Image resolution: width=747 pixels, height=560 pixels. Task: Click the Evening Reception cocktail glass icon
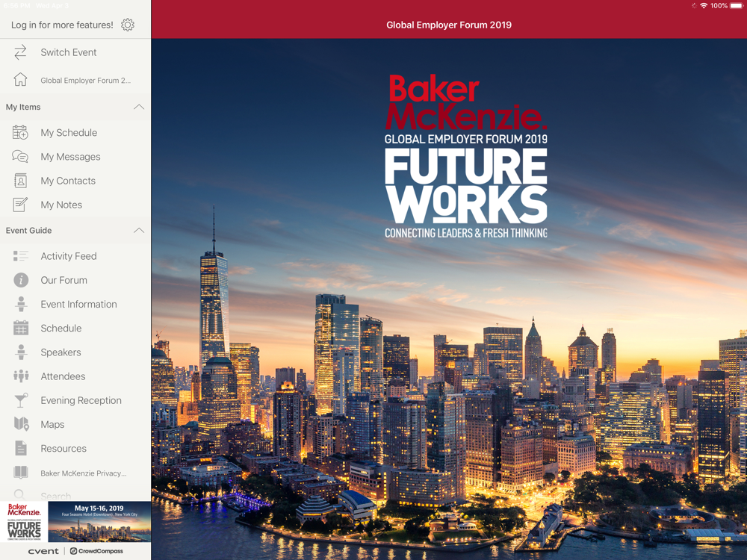(x=21, y=400)
